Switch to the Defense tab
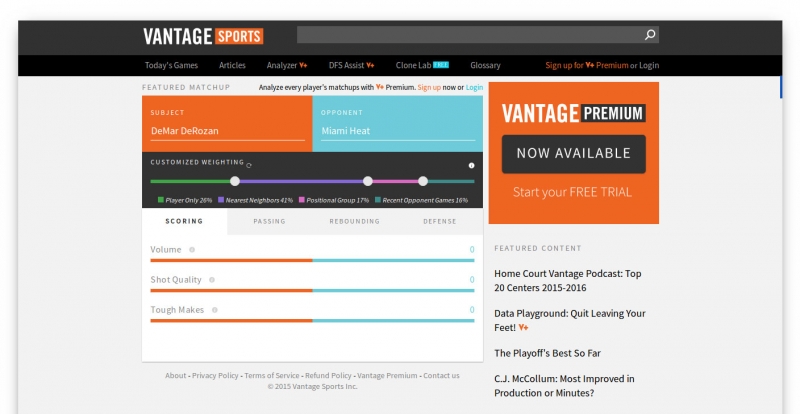800x414 pixels. click(x=440, y=221)
